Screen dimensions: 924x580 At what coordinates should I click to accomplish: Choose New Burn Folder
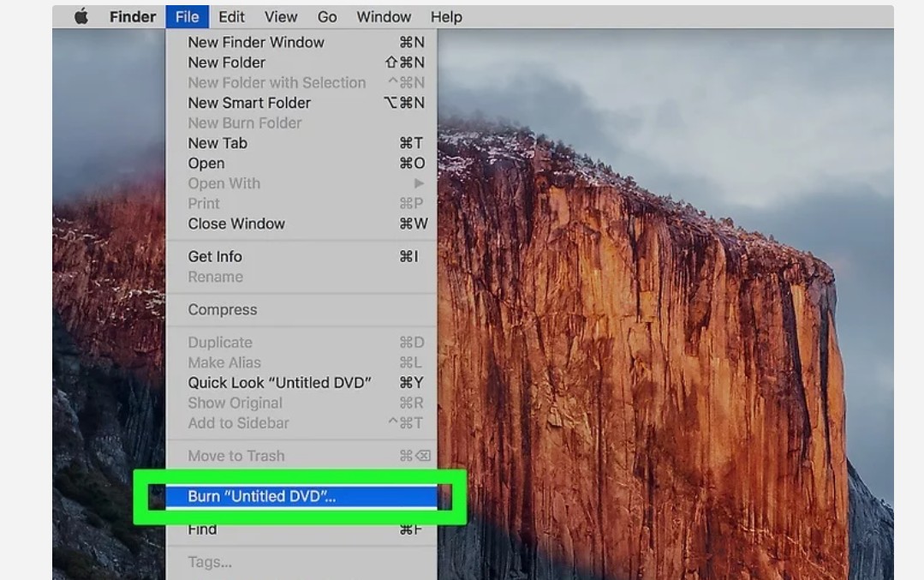[301, 123]
